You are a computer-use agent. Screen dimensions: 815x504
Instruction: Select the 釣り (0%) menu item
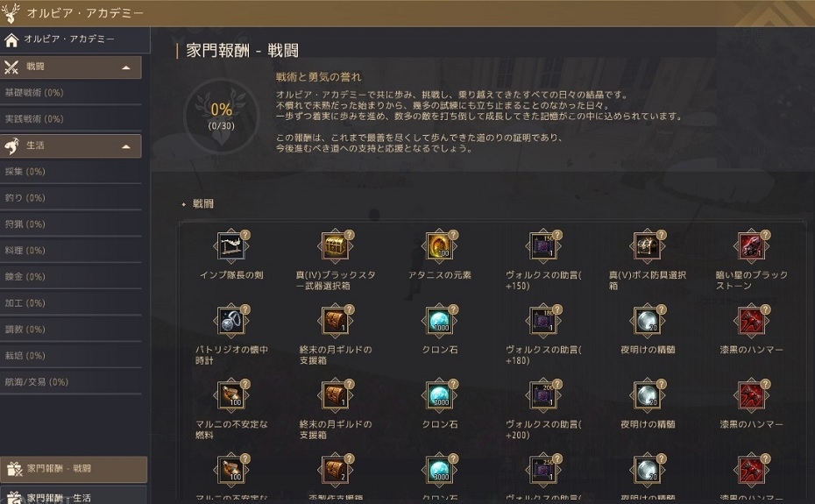(71, 198)
